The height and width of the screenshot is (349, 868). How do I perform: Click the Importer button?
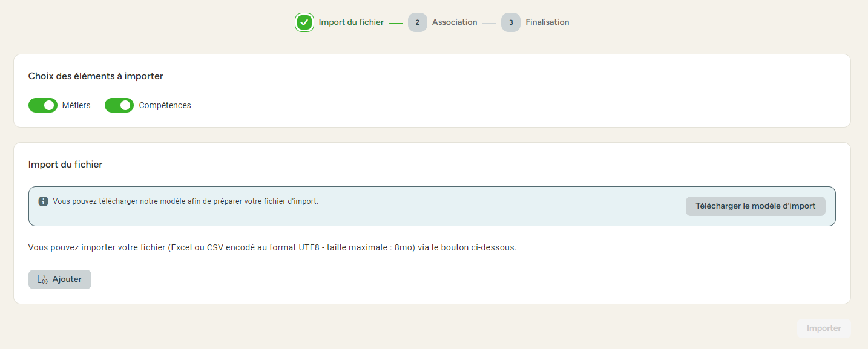(824, 328)
